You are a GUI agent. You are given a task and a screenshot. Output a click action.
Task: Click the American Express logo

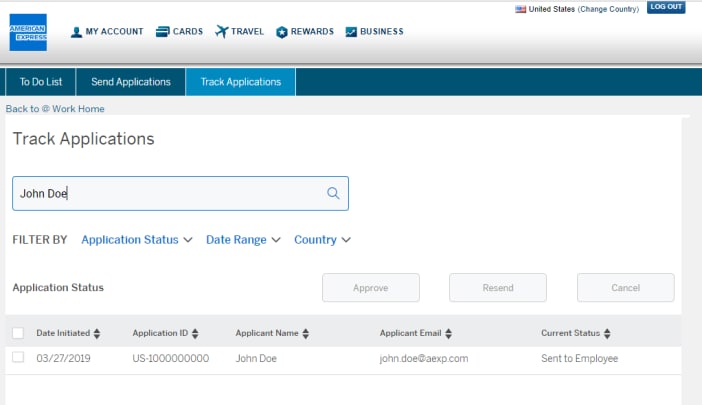28,32
